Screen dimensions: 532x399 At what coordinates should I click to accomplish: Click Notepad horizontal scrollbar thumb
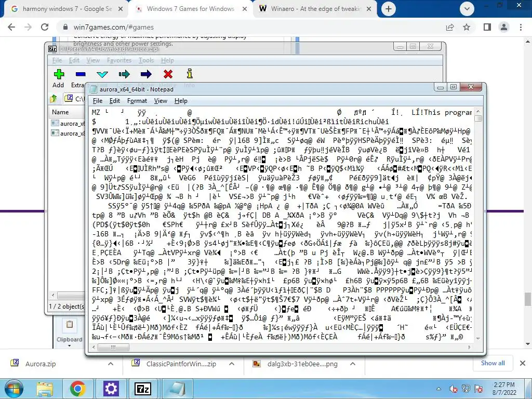[x=113, y=347]
